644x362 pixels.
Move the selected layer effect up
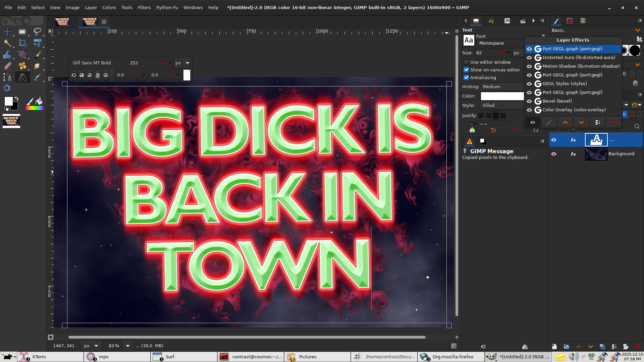point(565,122)
